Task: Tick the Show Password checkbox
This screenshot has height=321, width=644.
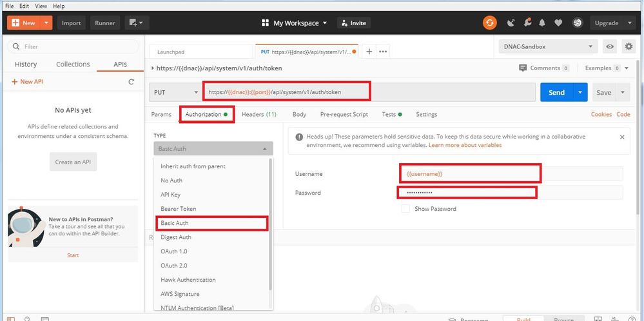Action: click(405, 209)
